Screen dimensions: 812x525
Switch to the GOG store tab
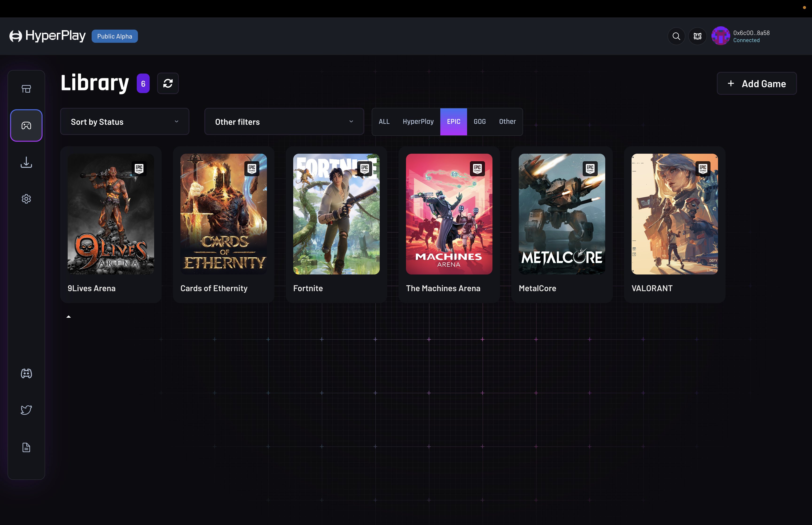coord(480,122)
